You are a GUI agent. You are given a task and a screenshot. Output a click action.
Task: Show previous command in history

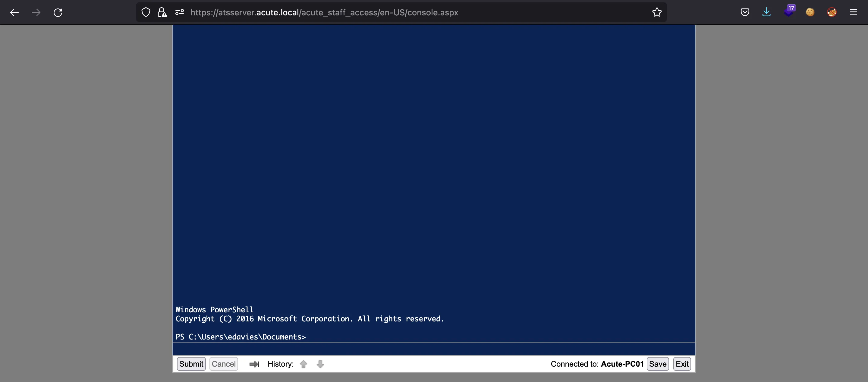(303, 364)
